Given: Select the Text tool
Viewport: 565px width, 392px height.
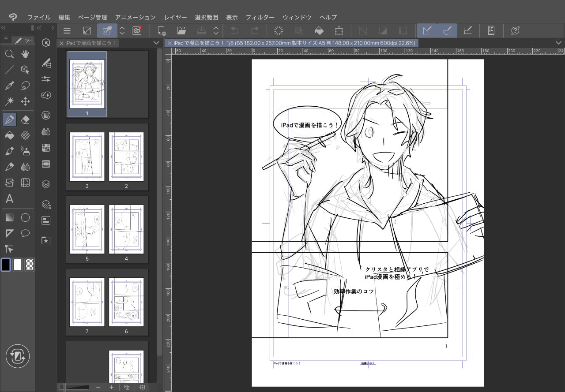Looking at the screenshot, I should pos(9,199).
